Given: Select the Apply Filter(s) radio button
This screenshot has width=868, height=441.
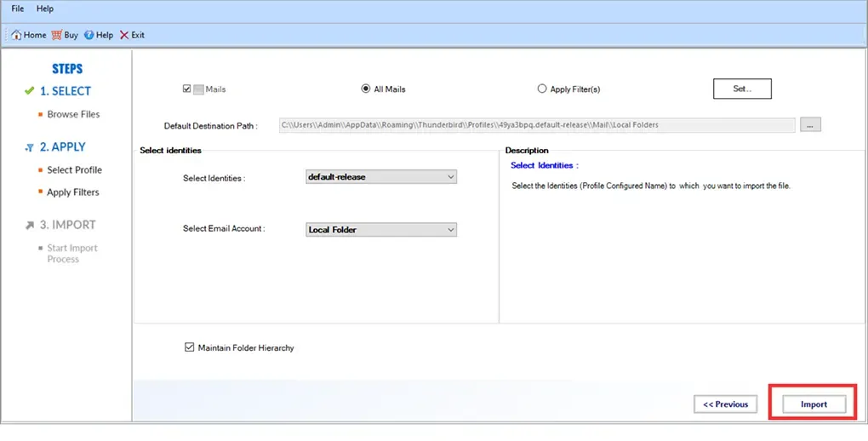Looking at the screenshot, I should pos(542,89).
